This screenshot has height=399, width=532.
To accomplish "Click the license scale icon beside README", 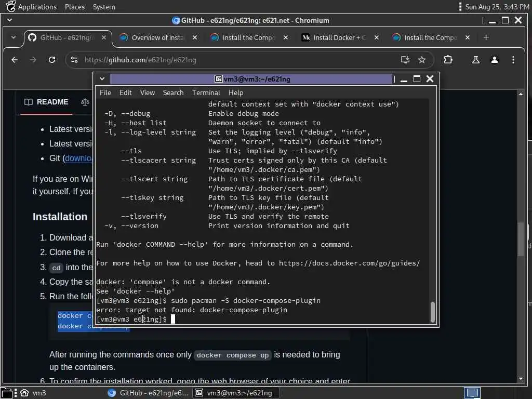I will point(85,102).
